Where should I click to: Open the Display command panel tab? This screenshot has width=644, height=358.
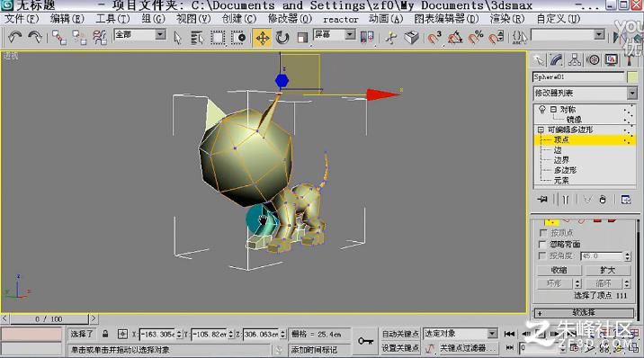coord(611,60)
